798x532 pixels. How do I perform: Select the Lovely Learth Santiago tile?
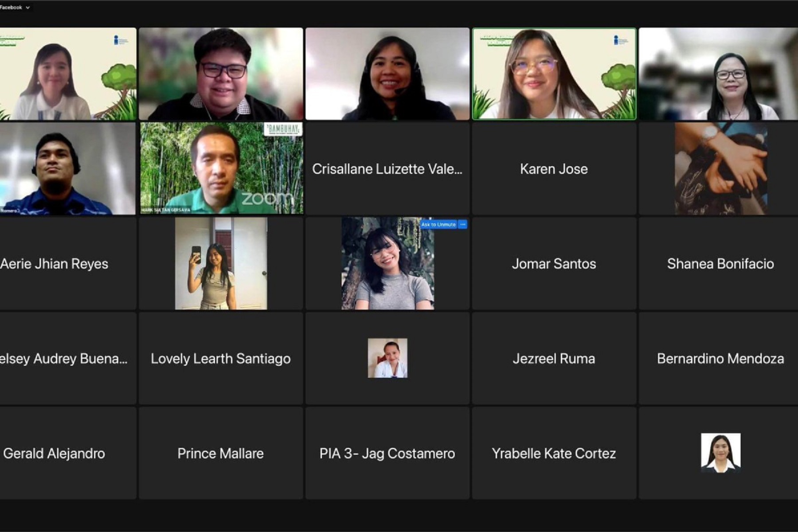coord(221,358)
